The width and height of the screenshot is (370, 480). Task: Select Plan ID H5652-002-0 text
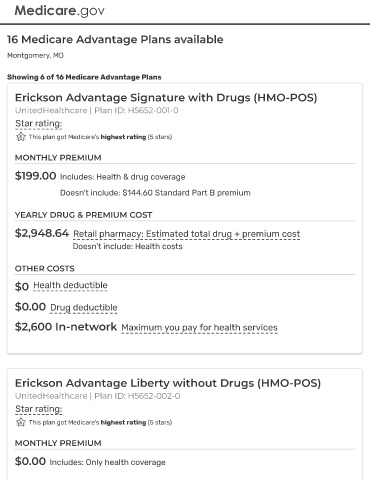coord(137,396)
